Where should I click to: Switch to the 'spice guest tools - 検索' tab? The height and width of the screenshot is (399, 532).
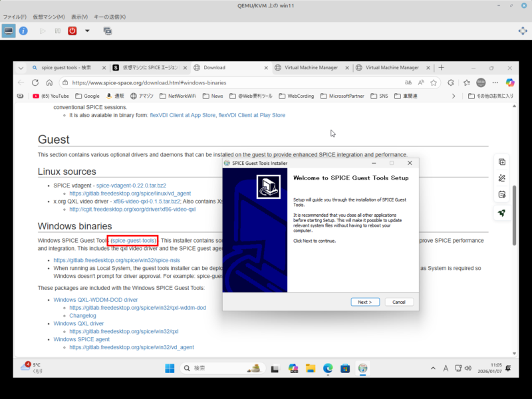tap(66, 67)
